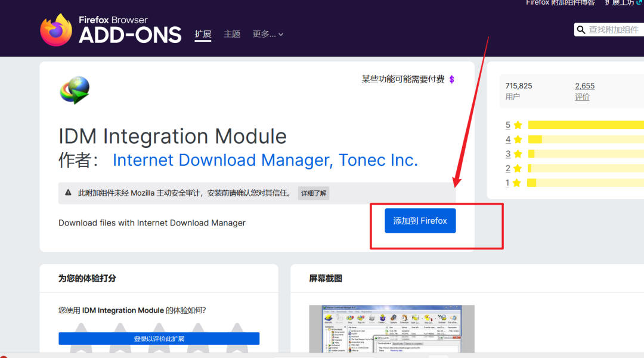Click the 为您的体验打分 heading
644x358 pixels.
click(87, 278)
